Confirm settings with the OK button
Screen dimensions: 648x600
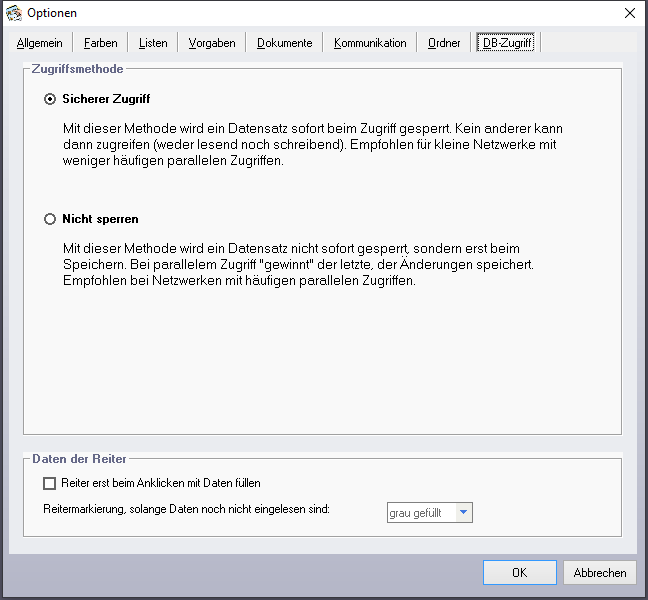coord(519,573)
